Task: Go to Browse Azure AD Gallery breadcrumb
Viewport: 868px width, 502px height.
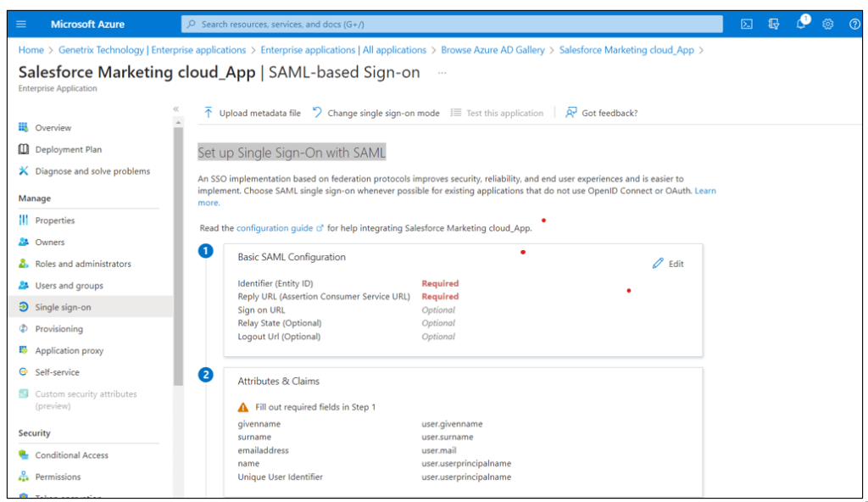Action: point(492,50)
